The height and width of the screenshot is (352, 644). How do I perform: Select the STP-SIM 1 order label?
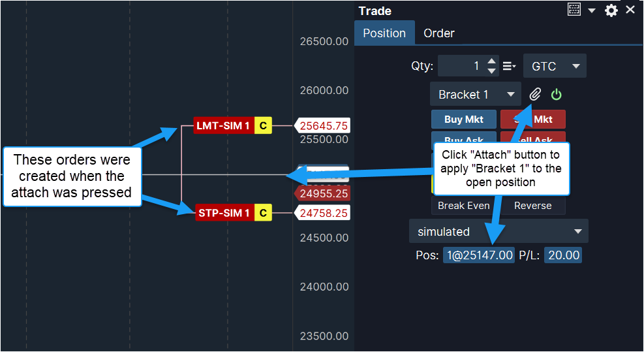click(224, 213)
